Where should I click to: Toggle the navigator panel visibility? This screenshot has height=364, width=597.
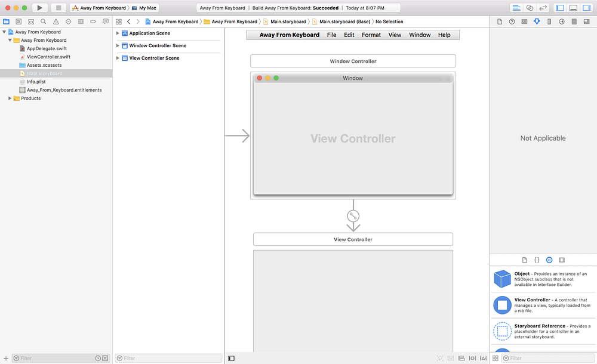coord(560,8)
